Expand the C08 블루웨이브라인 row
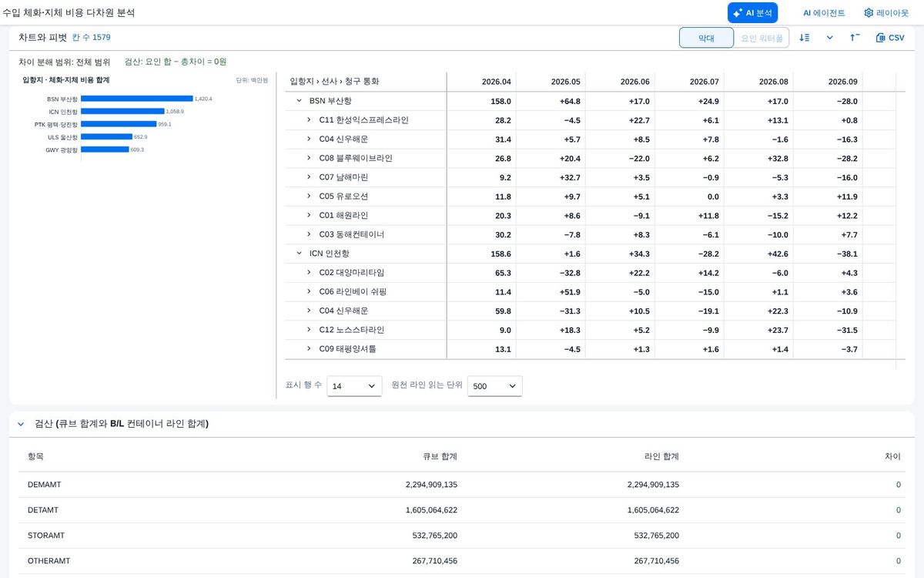 coord(309,158)
